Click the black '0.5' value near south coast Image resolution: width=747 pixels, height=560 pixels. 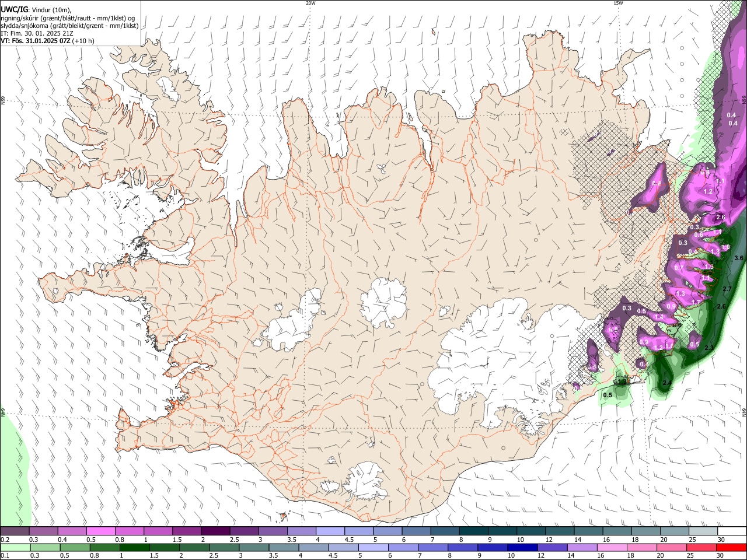(608, 395)
